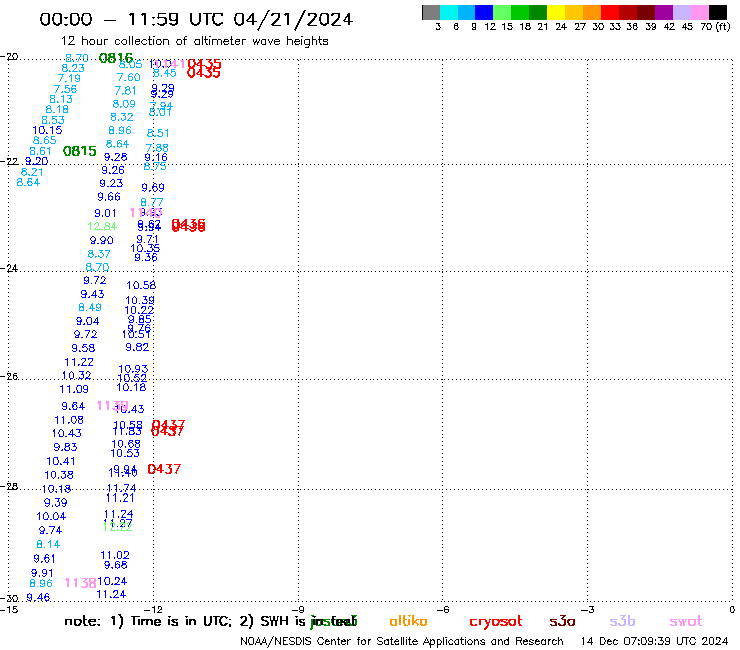Click the 8.51 wave height value
Image resolution: width=740 pixels, height=650 pixels.
(158, 133)
